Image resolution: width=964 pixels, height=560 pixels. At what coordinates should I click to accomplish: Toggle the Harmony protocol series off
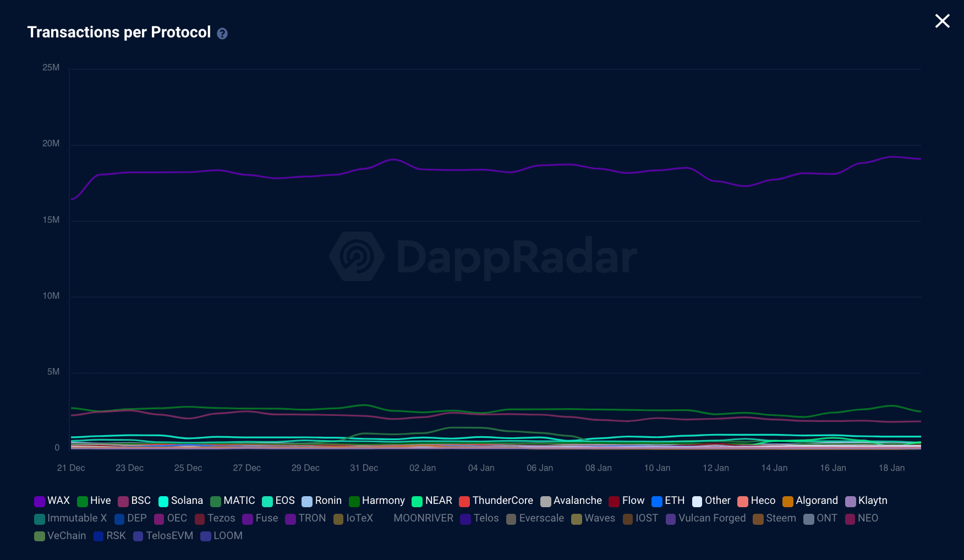pyautogui.click(x=354, y=501)
